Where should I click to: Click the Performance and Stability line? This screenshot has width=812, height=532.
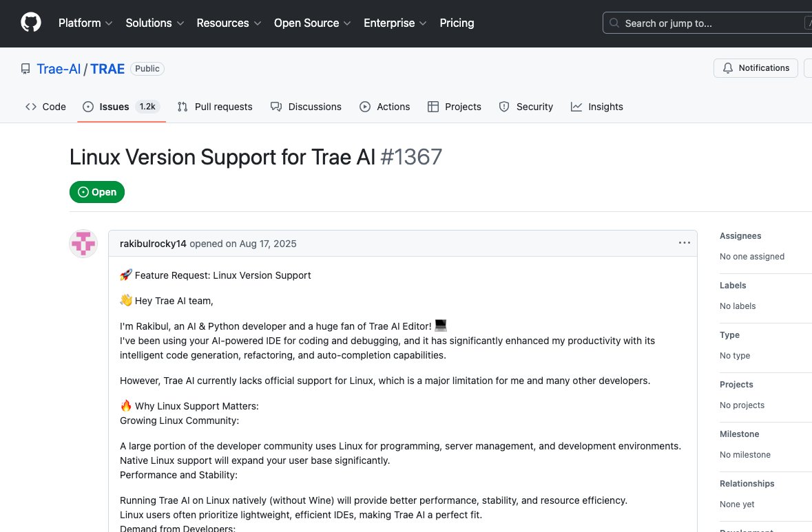pyautogui.click(x=178, y=475)
